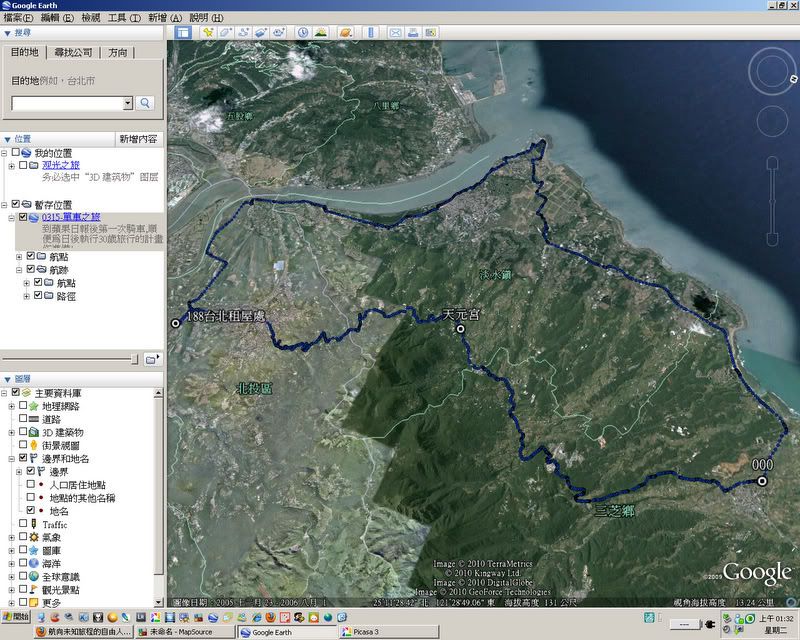Open the search box dropdown arrow
The width and height of the screenshot is (800, 640).
click(128, 102)
